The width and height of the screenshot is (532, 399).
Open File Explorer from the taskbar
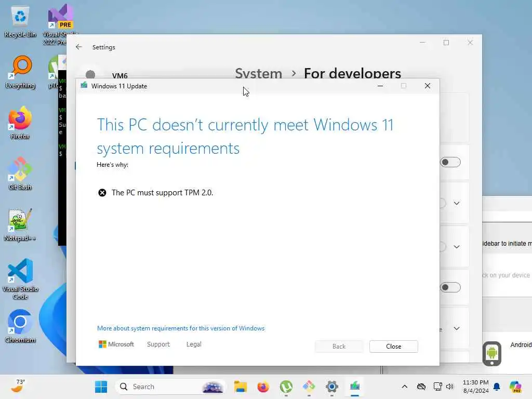(x=240, y=387)
